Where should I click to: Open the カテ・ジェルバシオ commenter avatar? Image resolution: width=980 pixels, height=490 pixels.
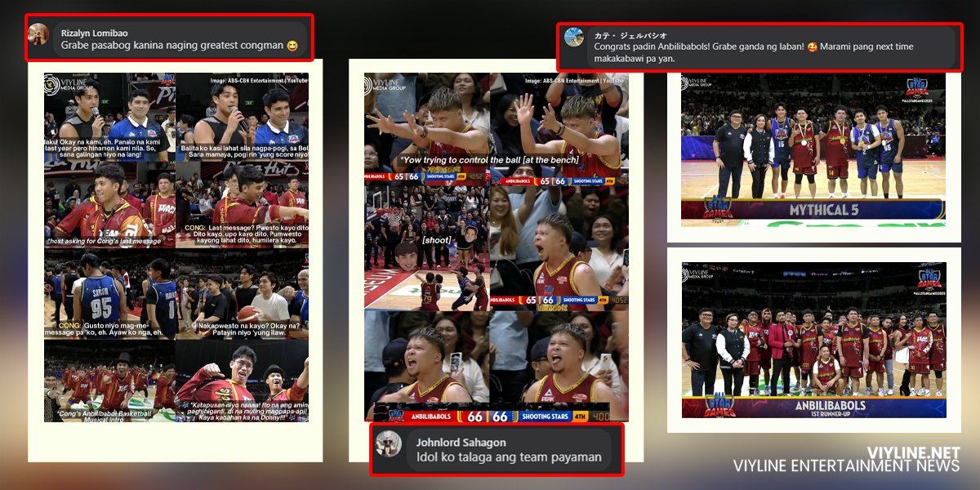coord(574,37)
